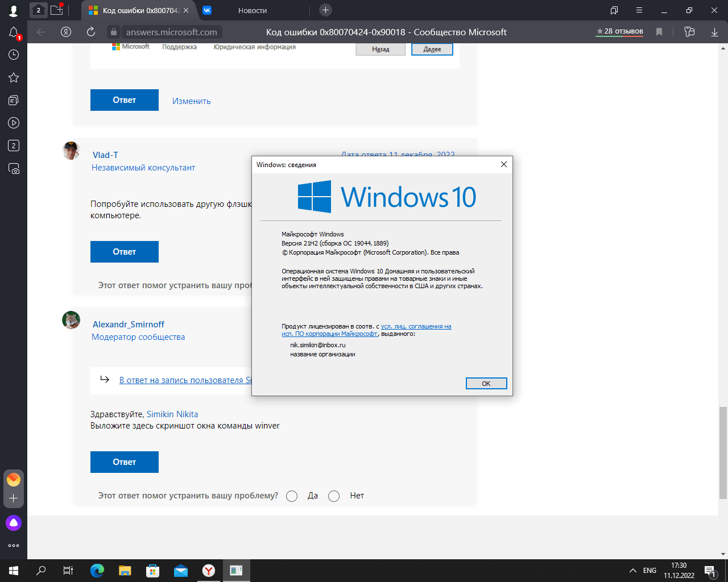Viewport: 728px width, 582px height.
Task: Open the sidebar tabs counter icon showing 2
Action: tap(14, 145)
